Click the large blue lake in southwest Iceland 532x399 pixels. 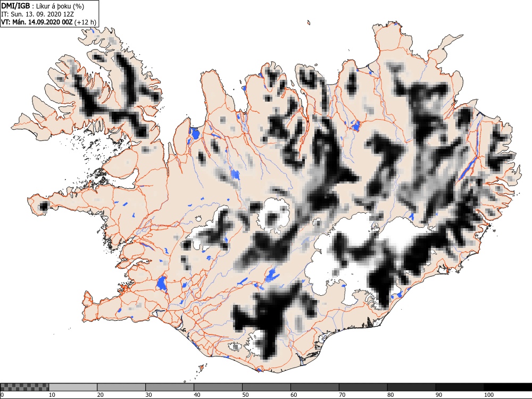click(x=162, y=284)
